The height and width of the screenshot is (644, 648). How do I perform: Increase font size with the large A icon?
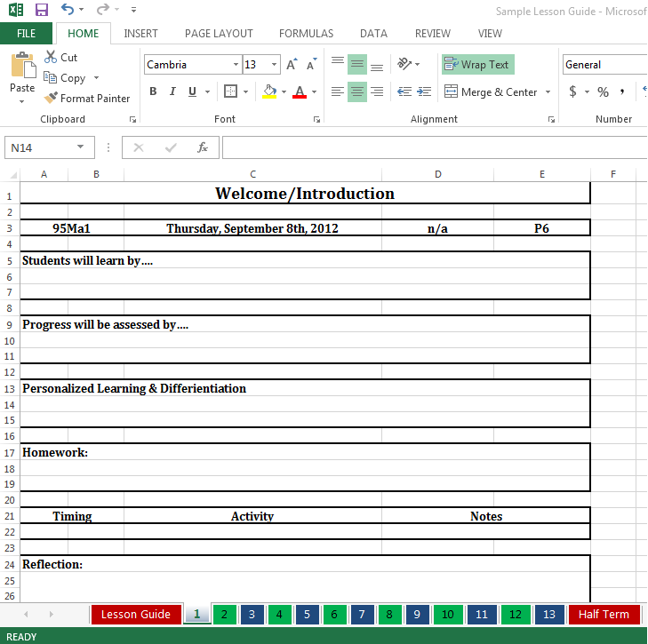(292, 65)
